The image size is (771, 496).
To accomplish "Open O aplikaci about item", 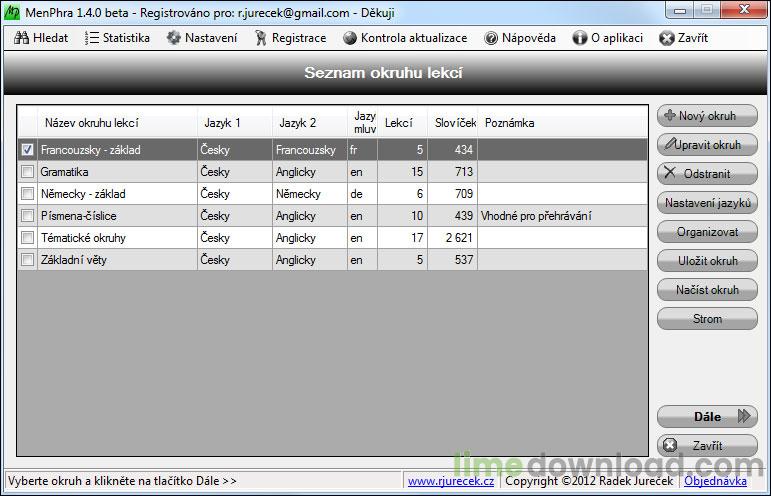I will (608, 38).
